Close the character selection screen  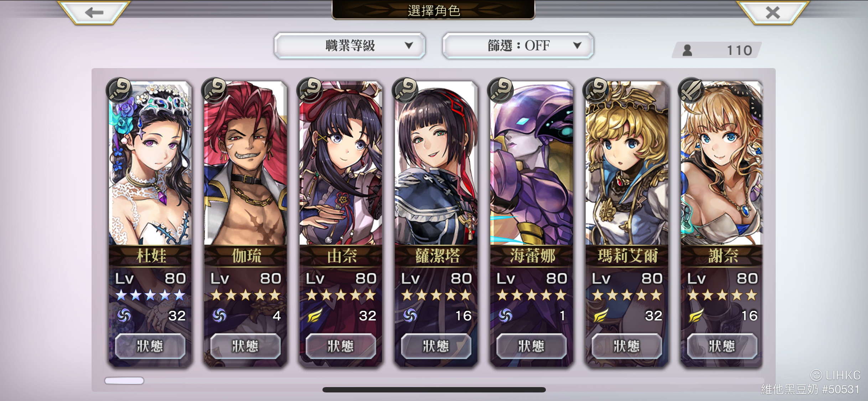click(x=773, y=12)
